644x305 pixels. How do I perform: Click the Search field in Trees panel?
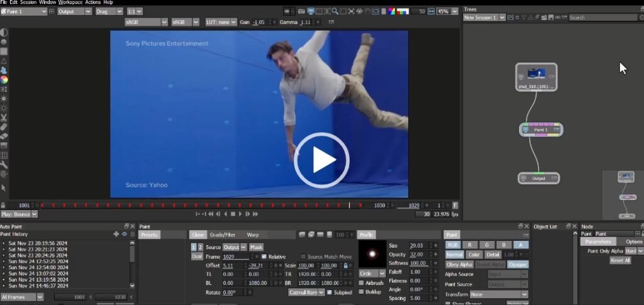coord(603,18)
